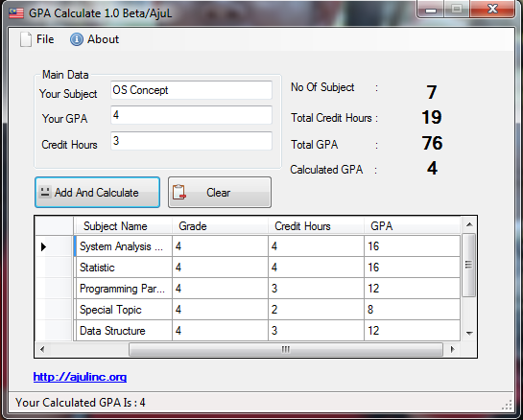This screenshot has width=523, height=420.
Task: Click the vertical scrollbar down arrow
Action: pos(469,333)
